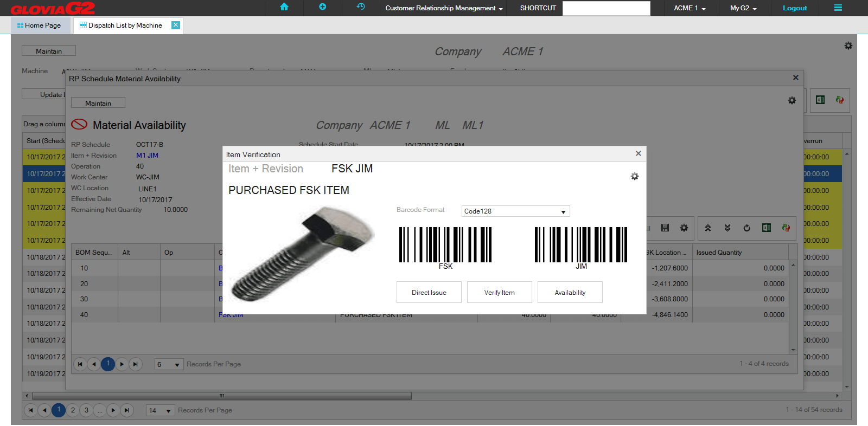Export Material Availability grid to Excel
This screenshot has height=426, width=868.
click(767, 228)
